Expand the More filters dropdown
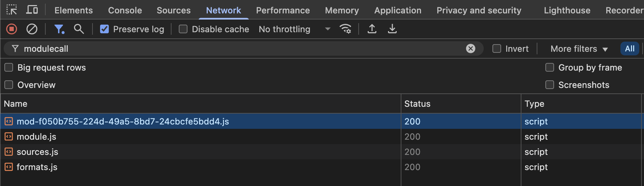Viewport: 644px width, 186px height. (579, 48)
